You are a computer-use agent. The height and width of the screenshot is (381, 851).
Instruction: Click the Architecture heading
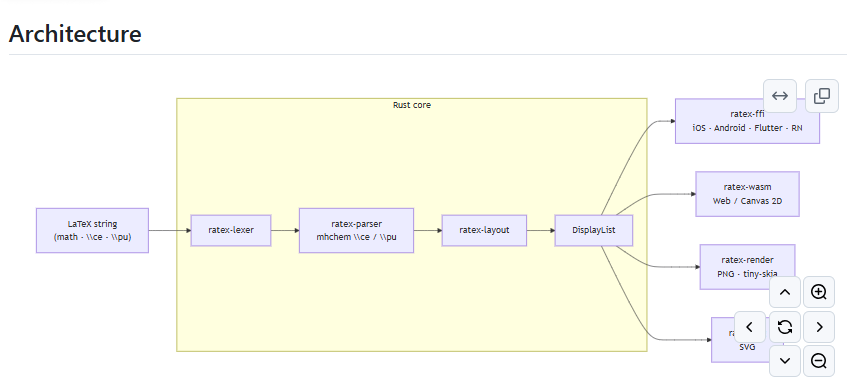click(75, 34)
